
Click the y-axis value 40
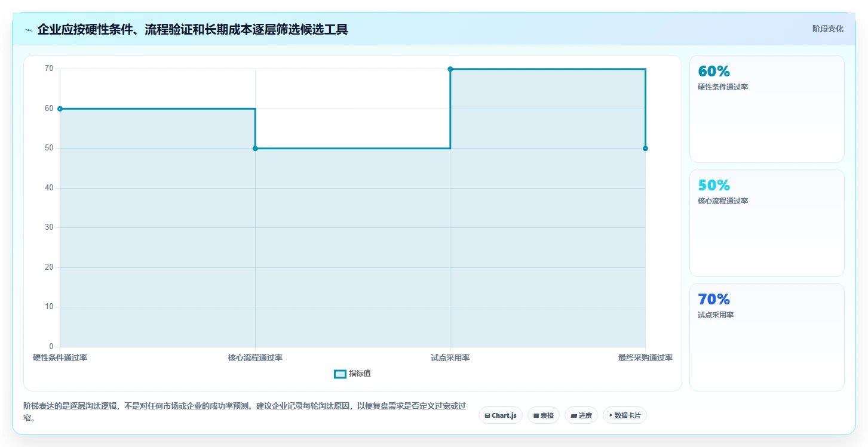[49, 188]
